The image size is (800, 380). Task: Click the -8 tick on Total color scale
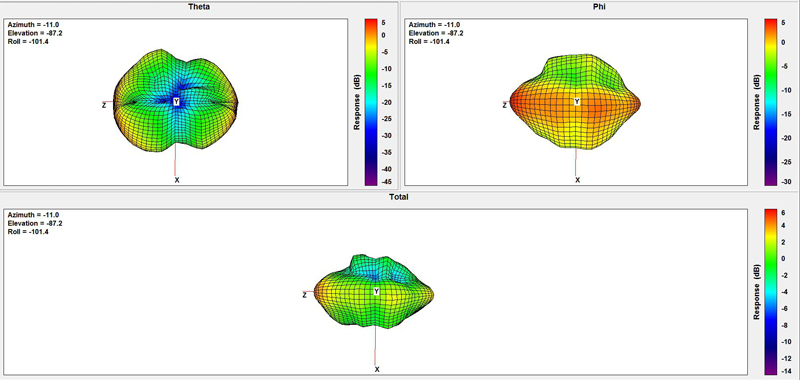point(785,324)
